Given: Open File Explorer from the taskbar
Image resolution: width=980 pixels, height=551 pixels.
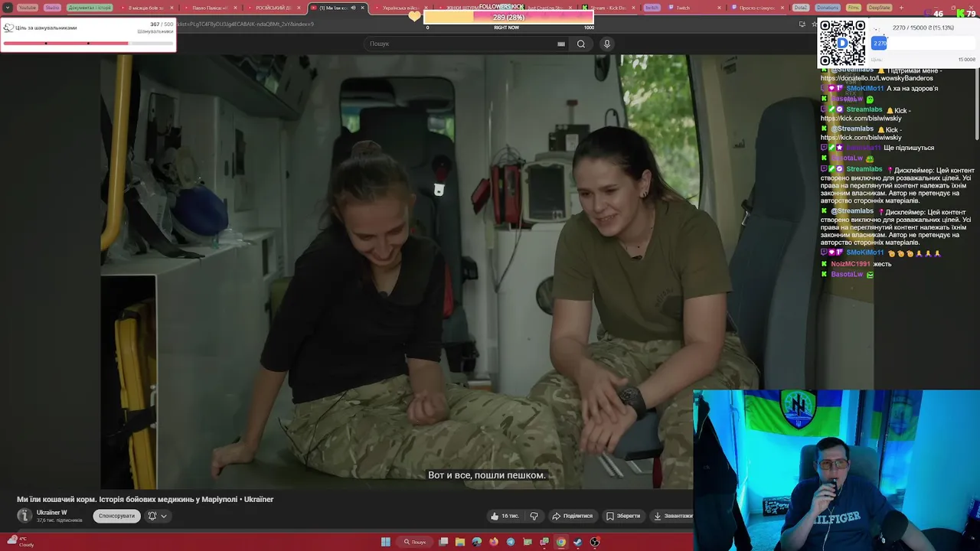Looking at the screenshot, I should click(460, 542).
